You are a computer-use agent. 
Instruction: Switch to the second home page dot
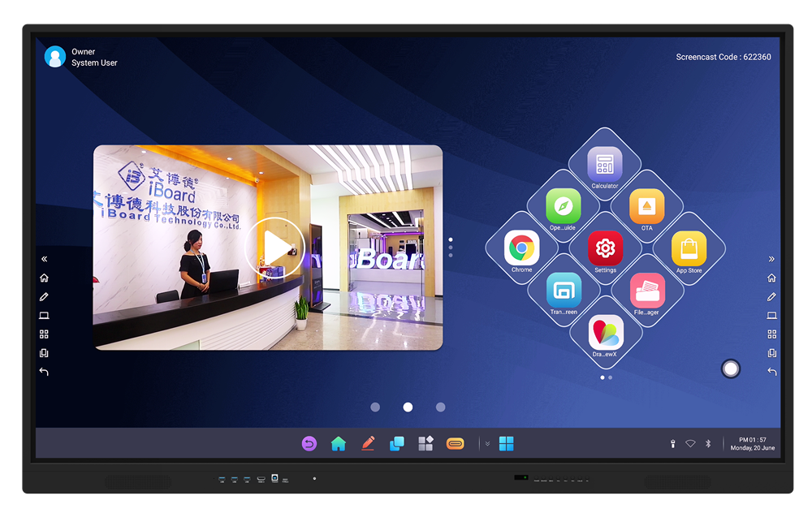[408, 407]
